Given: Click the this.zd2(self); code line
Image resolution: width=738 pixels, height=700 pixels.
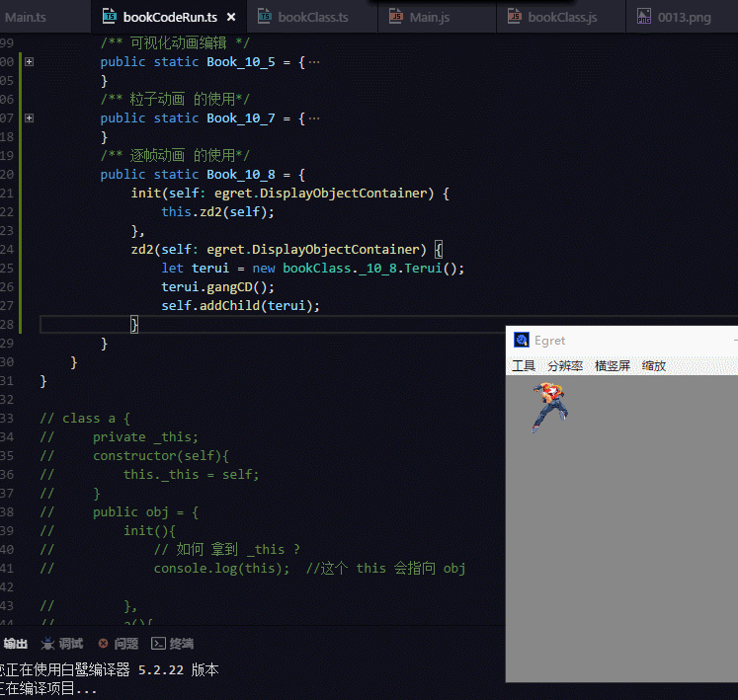Looking at the screenshot, I should click(217, 211).
